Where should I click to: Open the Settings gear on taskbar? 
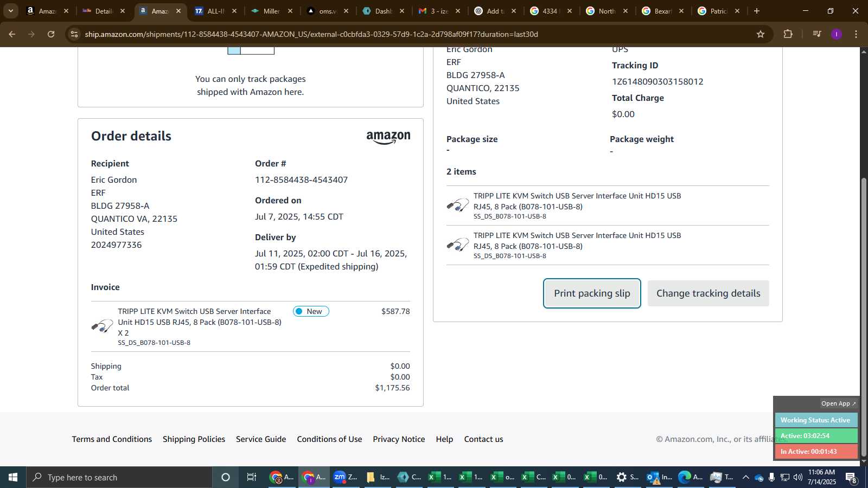(x=627, y=477)
